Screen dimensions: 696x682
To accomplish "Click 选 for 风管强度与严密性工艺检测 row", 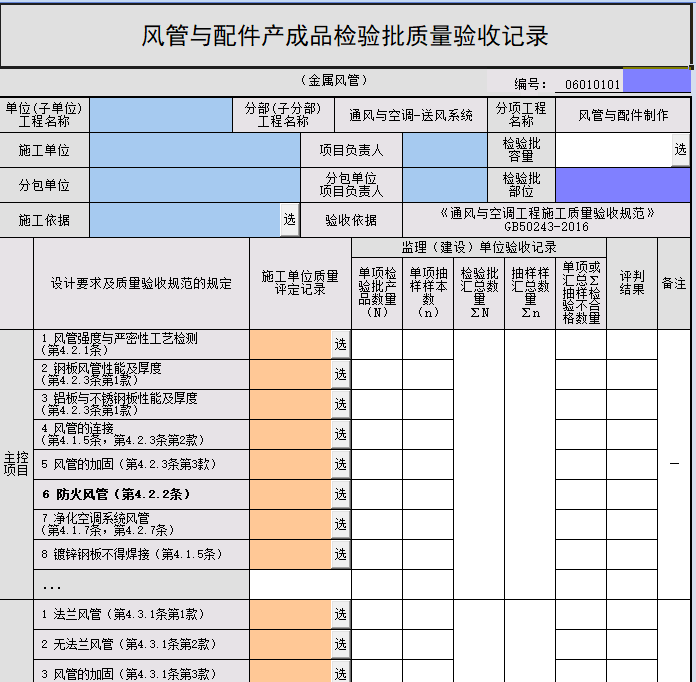I will tap(340, 344).
